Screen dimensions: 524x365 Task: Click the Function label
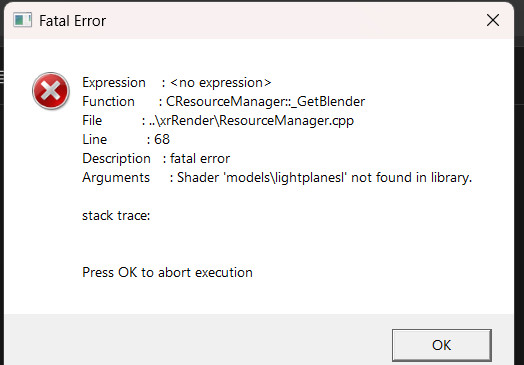coord(108,101)
